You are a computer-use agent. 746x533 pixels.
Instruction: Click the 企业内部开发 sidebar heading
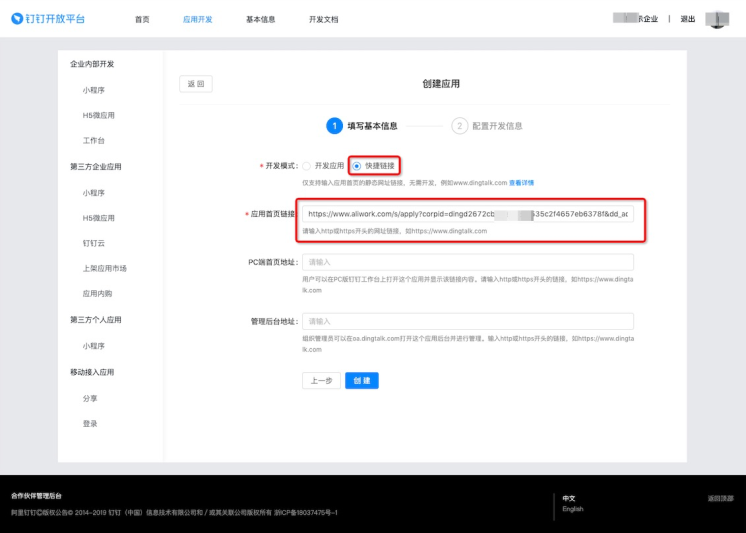(x=92, y=64)
